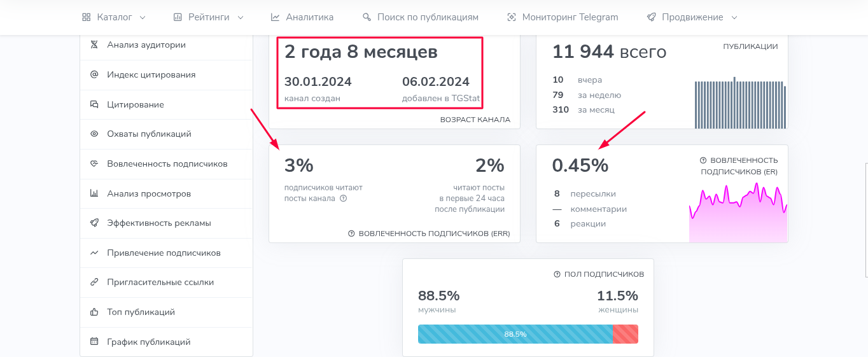Viewport: 868px width, 357px height.
Task: Click the 8 пересылки row
Action: [x=584, y=194]
